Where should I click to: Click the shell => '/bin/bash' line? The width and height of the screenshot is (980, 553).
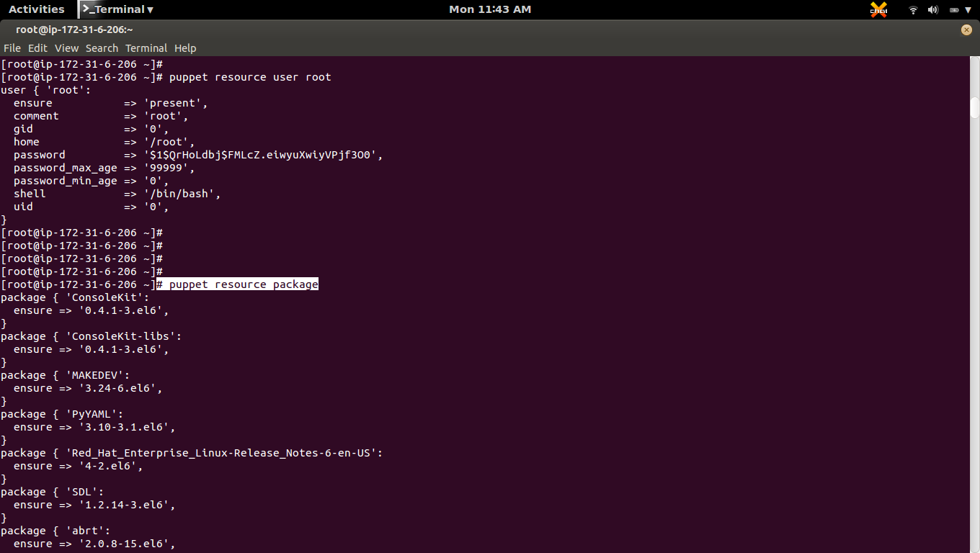[117, 194]
